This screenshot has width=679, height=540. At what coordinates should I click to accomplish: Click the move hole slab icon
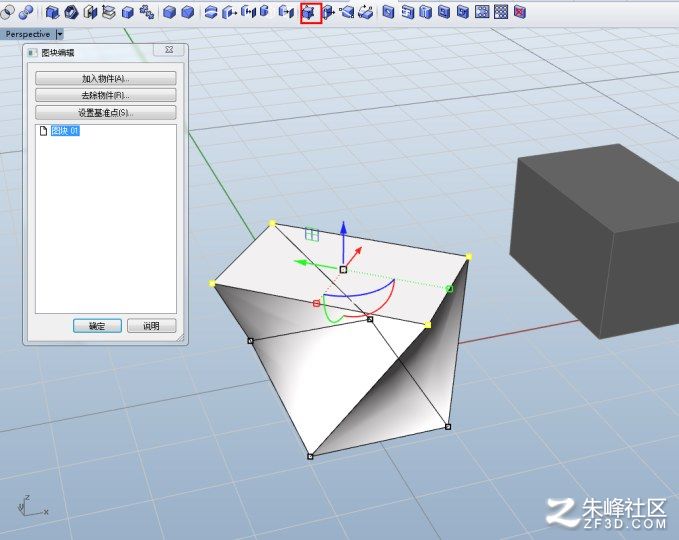(444, 13)
